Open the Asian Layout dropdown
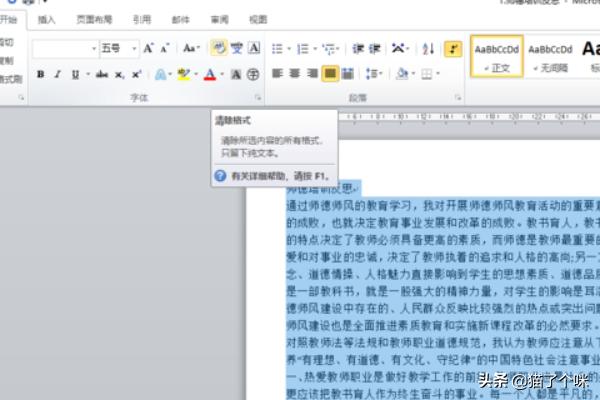 point(400,49)
